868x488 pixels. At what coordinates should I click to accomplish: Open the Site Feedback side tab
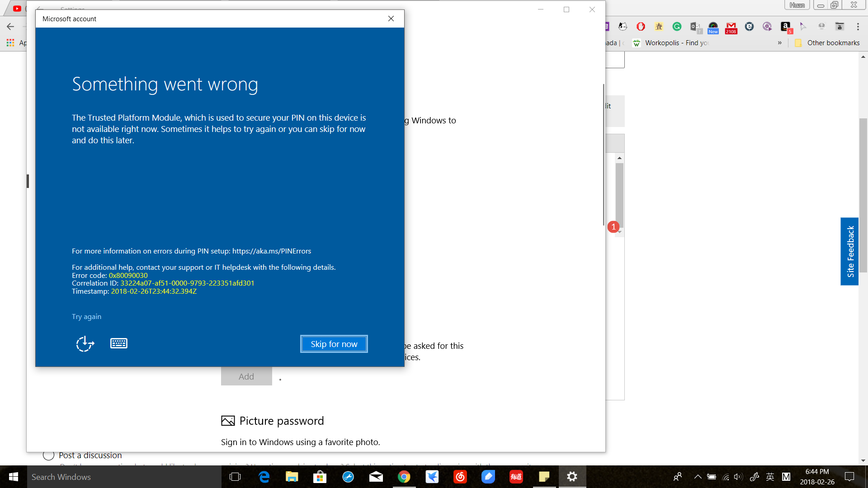click(x=849, y=251)
